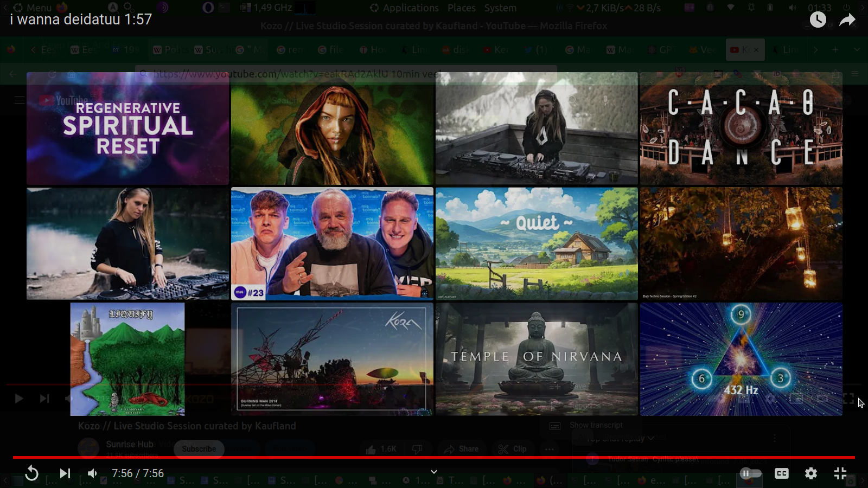Open the Liquify album art video
The width and height of the screenshot is (868, 488).
[127, 359]
